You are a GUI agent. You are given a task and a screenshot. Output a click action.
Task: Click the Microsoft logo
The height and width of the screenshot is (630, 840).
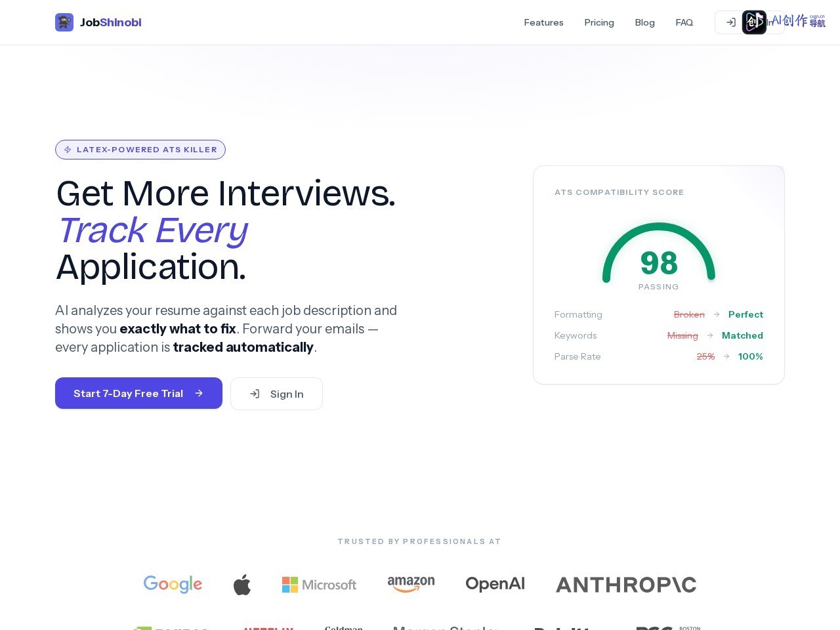pyautogui.click(x=319, y=585)
